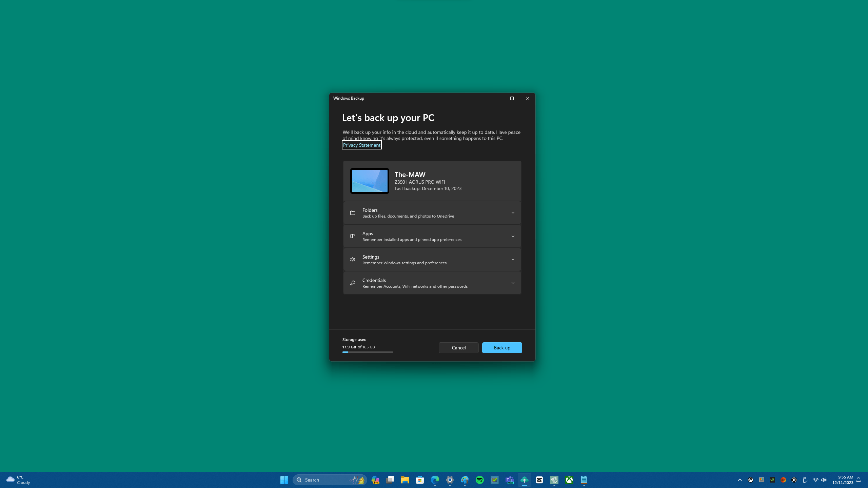The image size is (868, 488).
Task: Open ChatGPT from the taskbar
Action: click(554, 480)
